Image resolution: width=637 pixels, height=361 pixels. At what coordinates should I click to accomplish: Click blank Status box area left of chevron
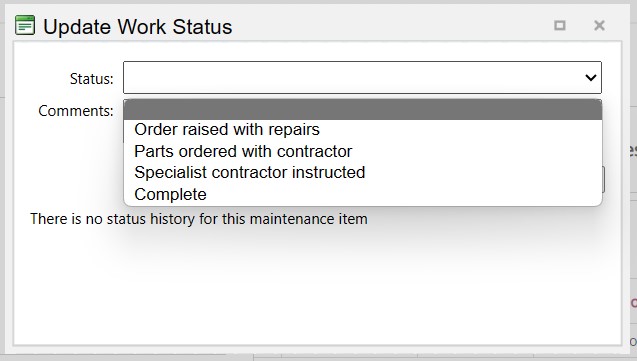tap(353, 78)
